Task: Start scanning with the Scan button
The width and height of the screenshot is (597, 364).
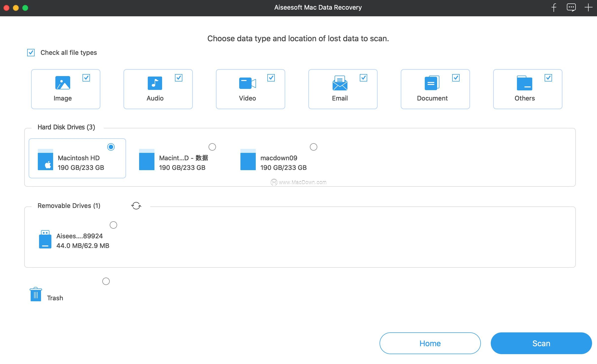Action: [541, 343]
